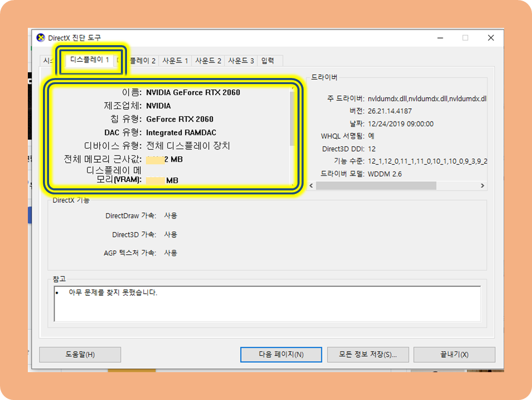Click the DirectX diagnostic tool title icon

41,38
